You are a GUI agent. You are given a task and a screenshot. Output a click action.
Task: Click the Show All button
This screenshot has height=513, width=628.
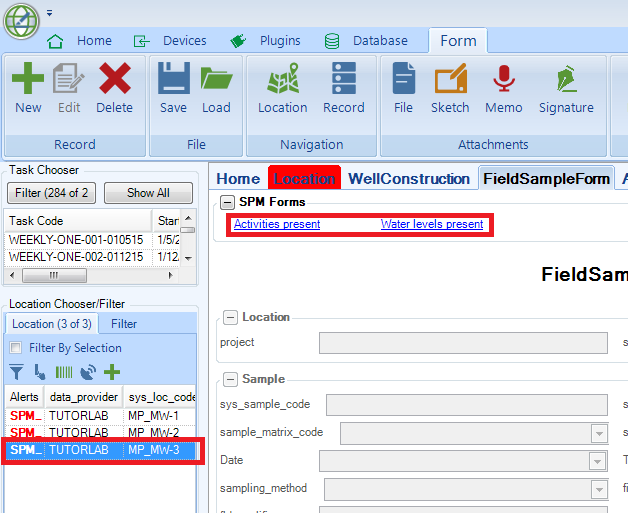147,193
